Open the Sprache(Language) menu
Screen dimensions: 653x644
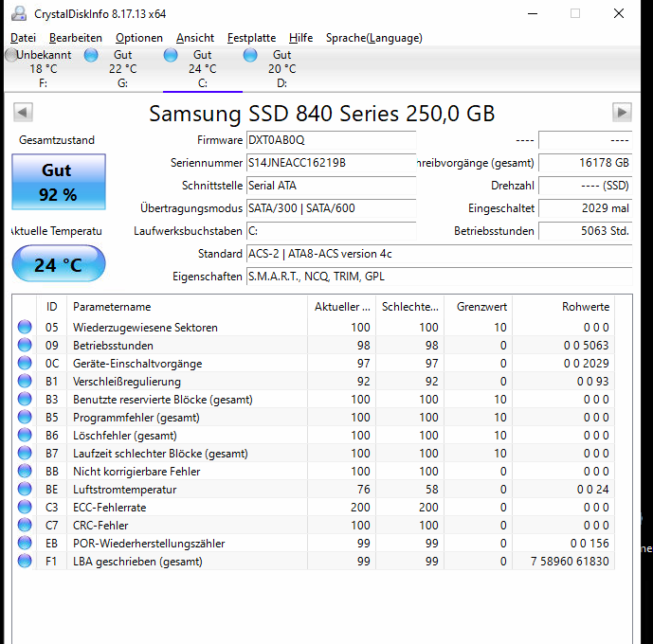374,38
